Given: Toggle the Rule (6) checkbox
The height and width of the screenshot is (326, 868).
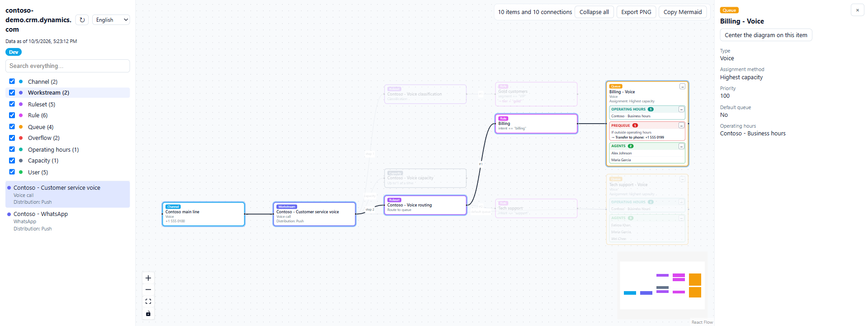Looking at the screenshot, I should click(12, 115).
